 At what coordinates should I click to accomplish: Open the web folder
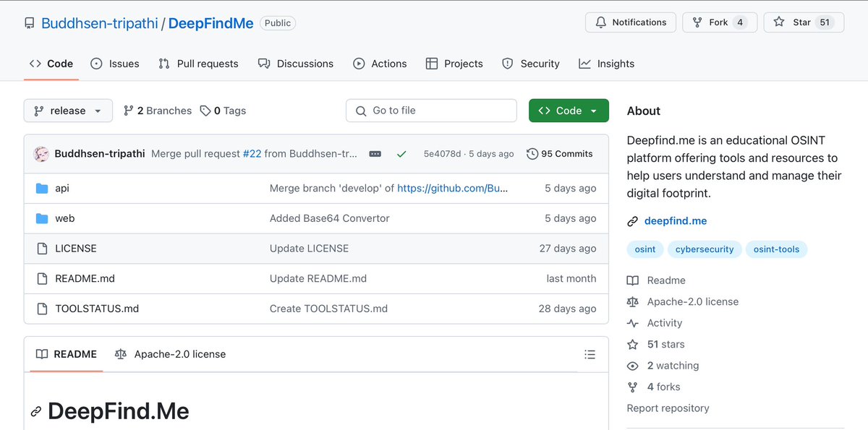65,218
